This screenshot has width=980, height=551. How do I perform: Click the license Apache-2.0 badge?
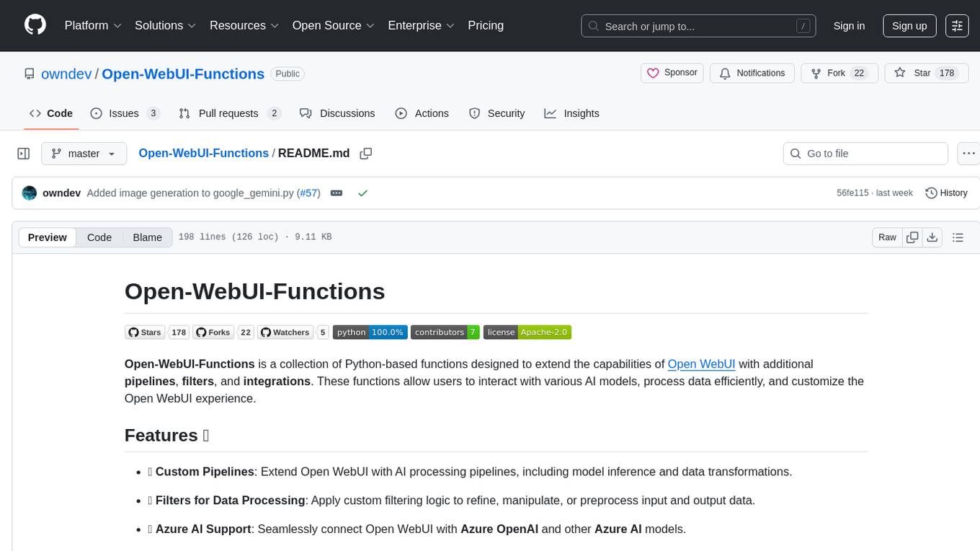coord(527,332)
